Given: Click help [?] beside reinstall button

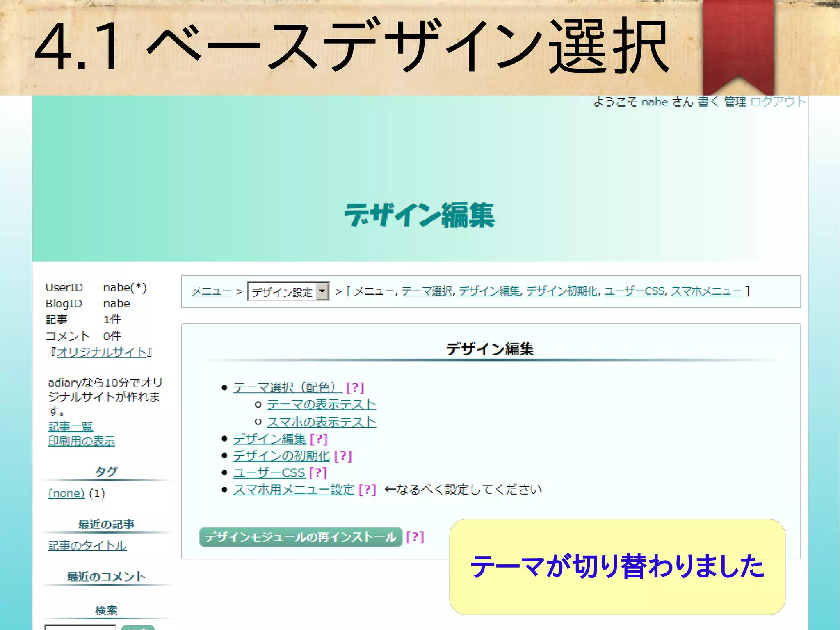Looking at the screenshot, I should click(x=415, y=537).
